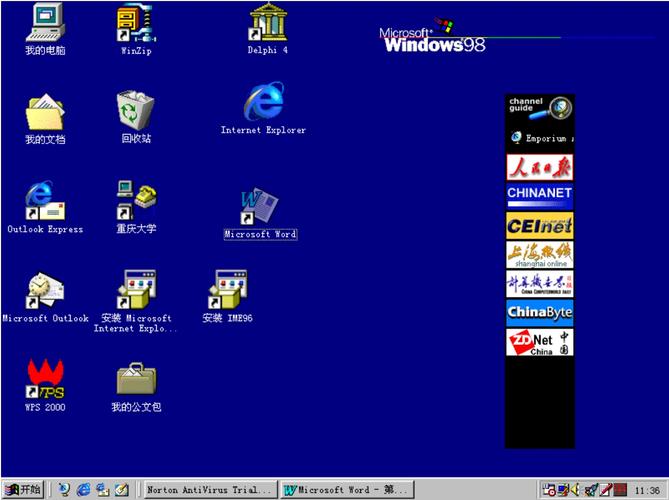Viewport: 669px width, 500px height.
Task: Click the volume speaker tray icon
Action: point(576,489)
